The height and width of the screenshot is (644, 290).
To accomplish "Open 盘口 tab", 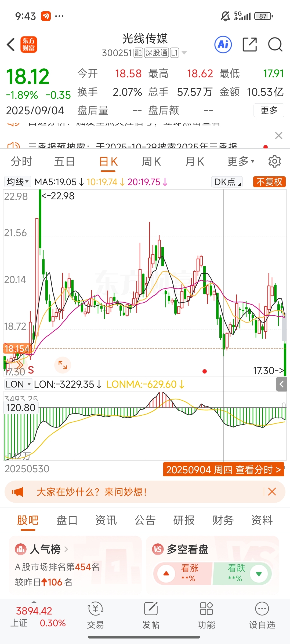I will (67, 520).
